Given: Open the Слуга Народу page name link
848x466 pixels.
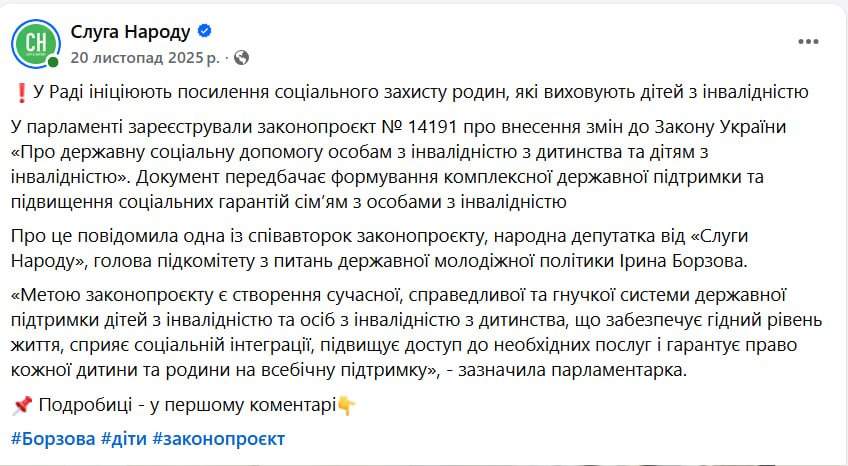Looking at the screenshot, I should pyautogui.click(x=131, y=32).
